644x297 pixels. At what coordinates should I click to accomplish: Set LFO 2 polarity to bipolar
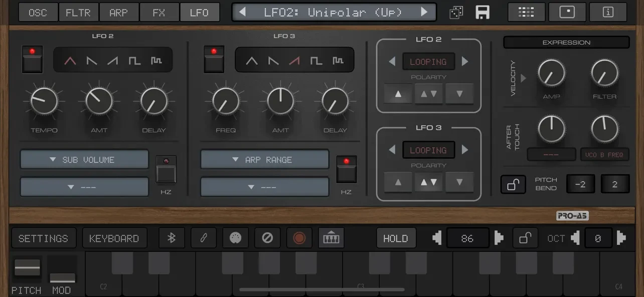click(429, 94)
